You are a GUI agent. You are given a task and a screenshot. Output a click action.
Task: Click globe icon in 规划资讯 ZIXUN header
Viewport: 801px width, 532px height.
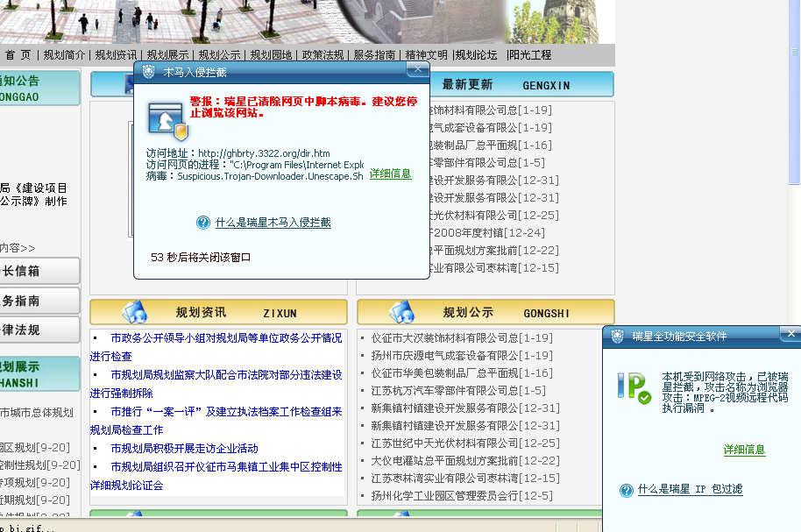[x=135, y=312]
